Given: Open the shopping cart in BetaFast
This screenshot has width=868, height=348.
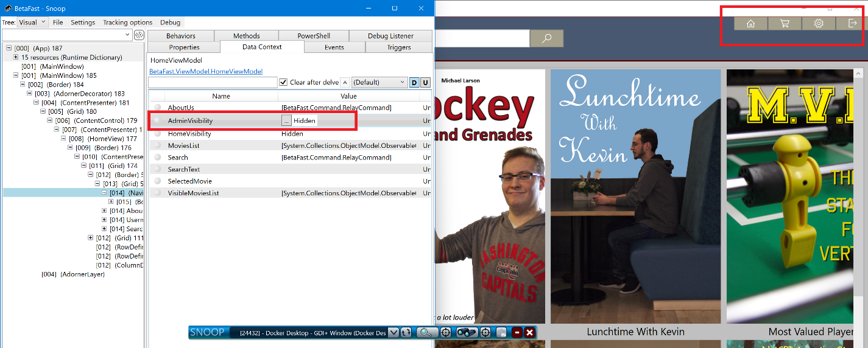Looking at the screenshot, I should 785,23.
